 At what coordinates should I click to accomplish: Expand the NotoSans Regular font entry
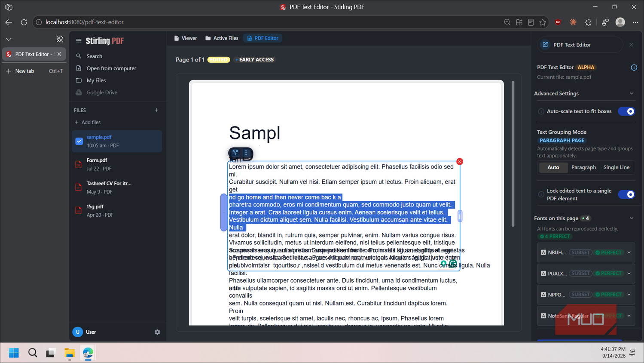point(629,316)
